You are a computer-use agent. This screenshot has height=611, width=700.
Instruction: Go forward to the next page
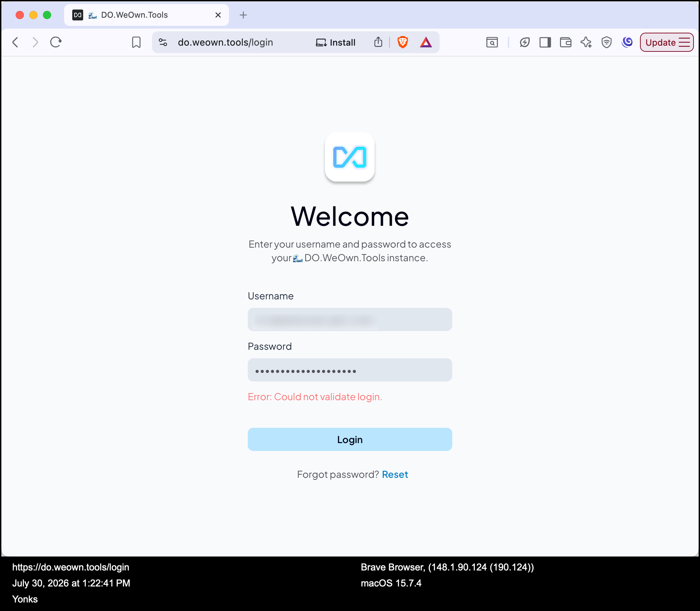(x=35, y=42)
